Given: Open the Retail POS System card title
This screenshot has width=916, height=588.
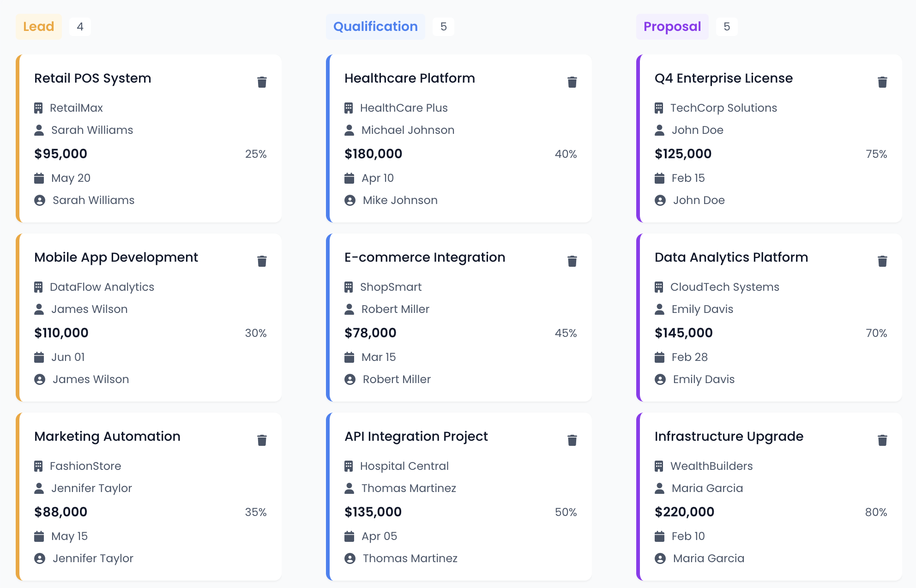Looking at the screenshot, I should pos(93,78).
